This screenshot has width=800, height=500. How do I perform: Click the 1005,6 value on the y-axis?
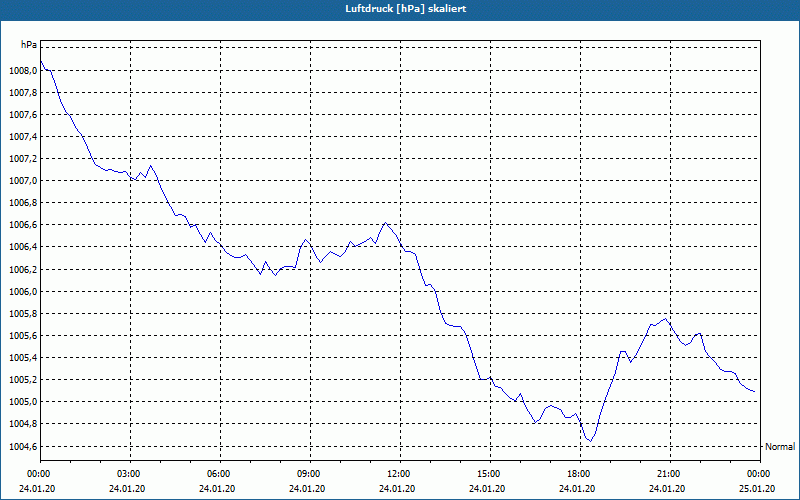[23, 336]
